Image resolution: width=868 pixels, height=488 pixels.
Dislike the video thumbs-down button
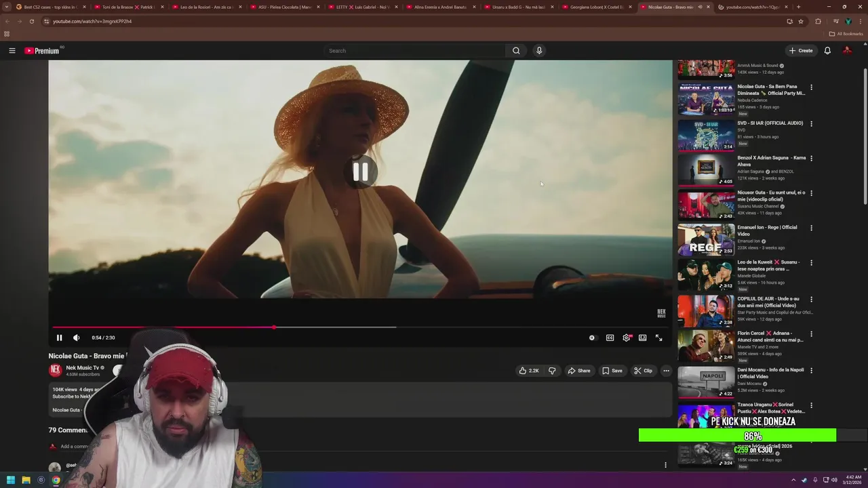point(552,371)
